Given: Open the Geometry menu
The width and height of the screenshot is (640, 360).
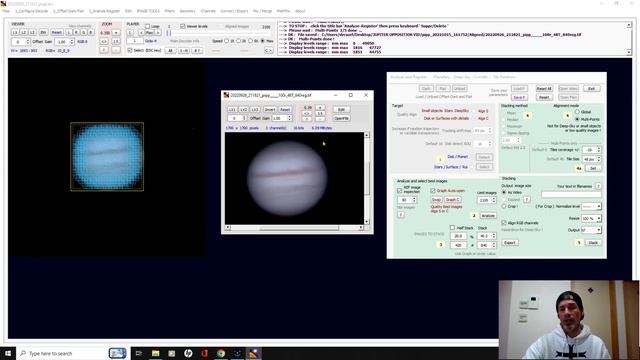Looking at the screenshot, I should click(187, 11).
